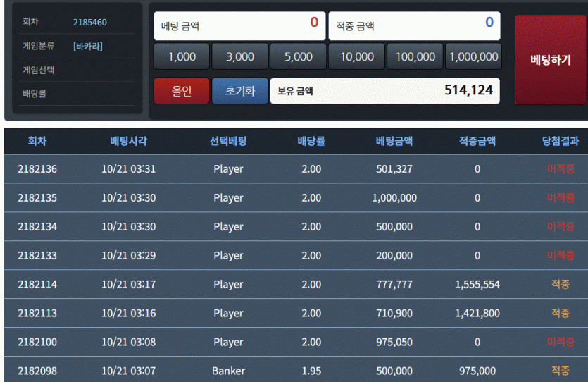Click the 1,421,800 winning amount
Image resolution: width=588 pixels, height=382 pixels.
[477, 314]
